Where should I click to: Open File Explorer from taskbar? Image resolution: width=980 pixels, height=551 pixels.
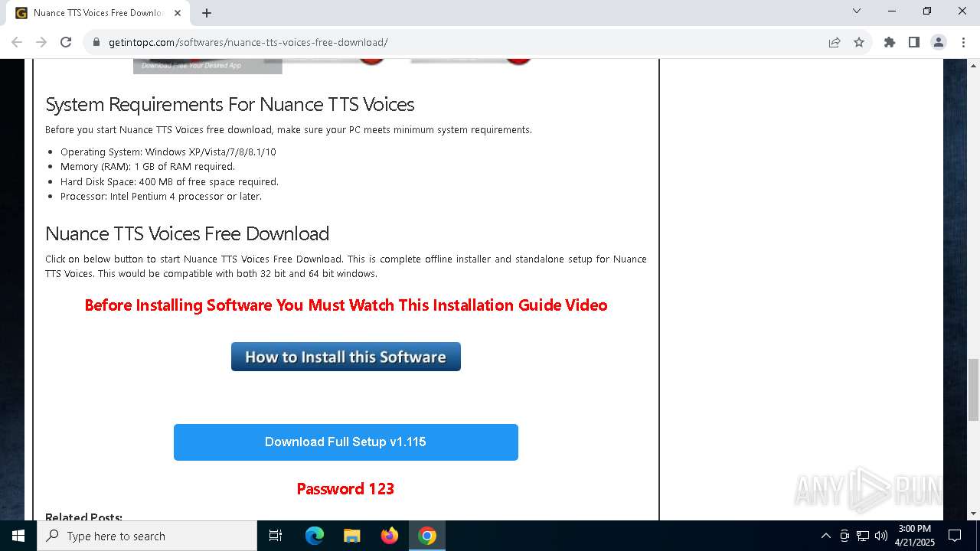(352, 536)
